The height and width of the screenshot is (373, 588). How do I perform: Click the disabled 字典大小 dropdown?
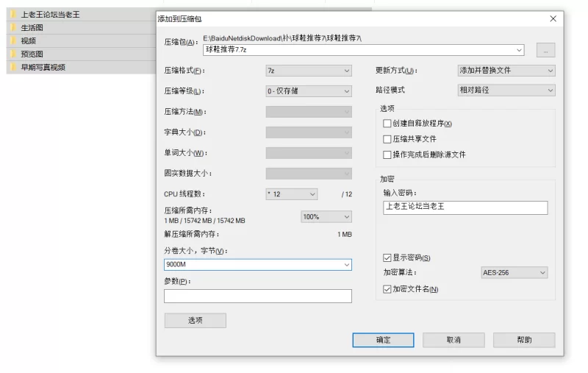point(309,132)
